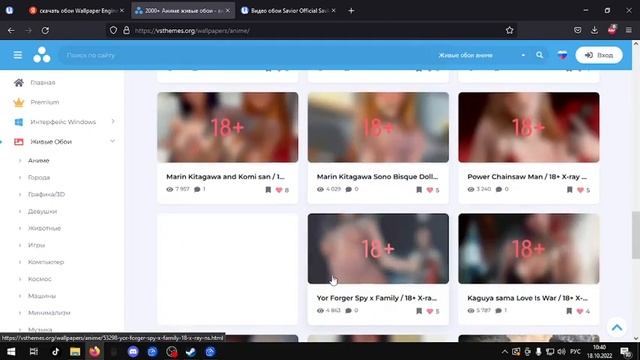Image resolution: width=640 pixels, height=360 pixels.
Task: Click the Вход login button
Action: [x=599, y=55]
